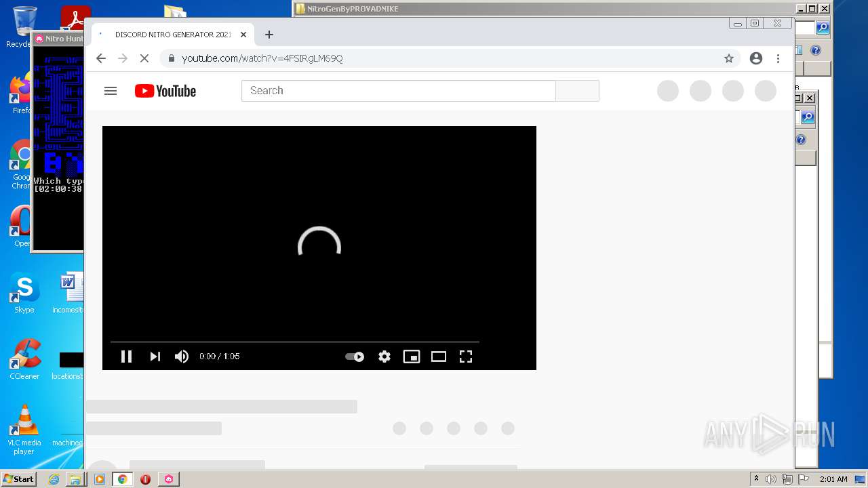Enter full screen video mode

[466, 357]
